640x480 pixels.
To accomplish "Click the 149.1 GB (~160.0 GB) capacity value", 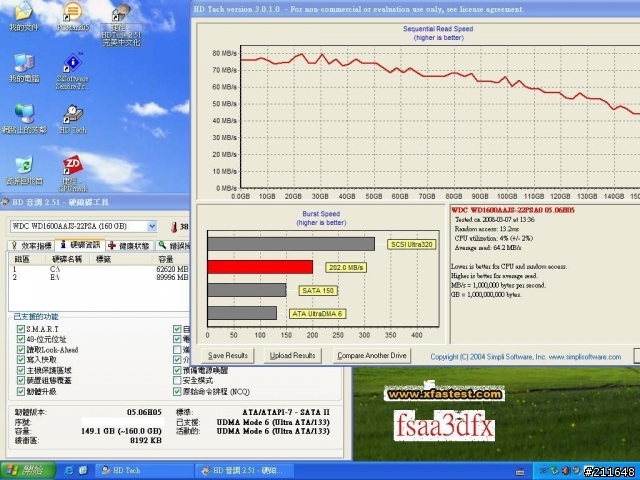I will 121,431.
